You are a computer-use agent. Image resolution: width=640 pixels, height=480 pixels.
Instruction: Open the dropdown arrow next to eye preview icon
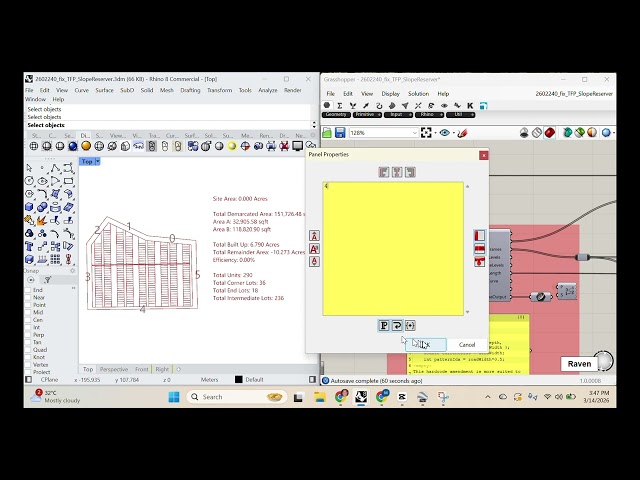click(453, 133)
